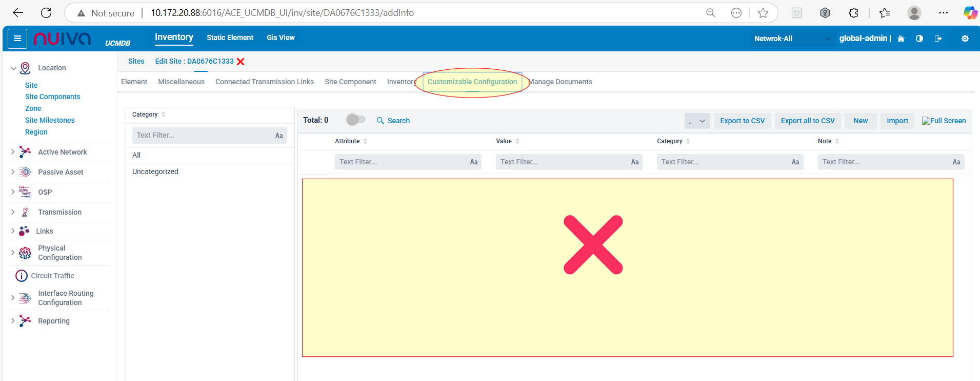Click the Site Milestones link
Viewport: 980px width, 381px height.
tap(50, 120)
